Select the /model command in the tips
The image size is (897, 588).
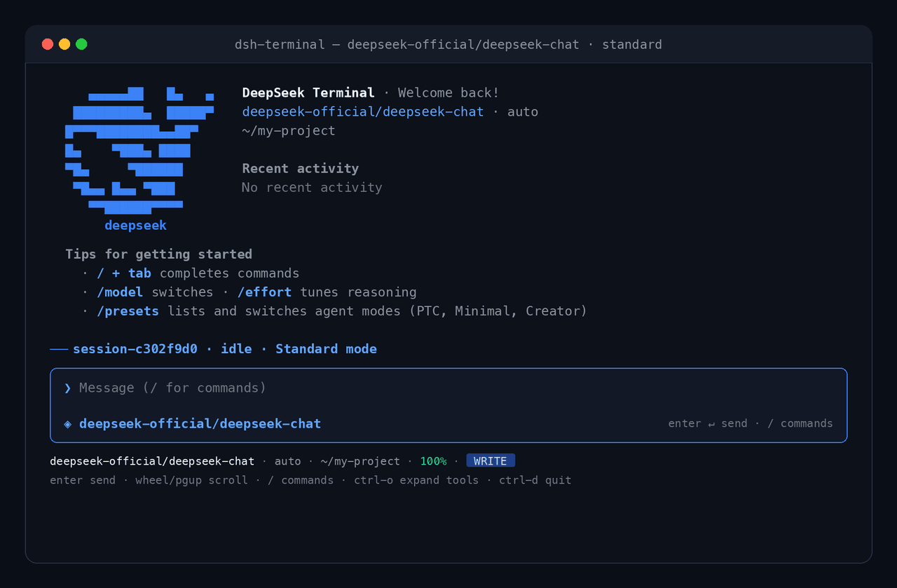click(120, 292)
